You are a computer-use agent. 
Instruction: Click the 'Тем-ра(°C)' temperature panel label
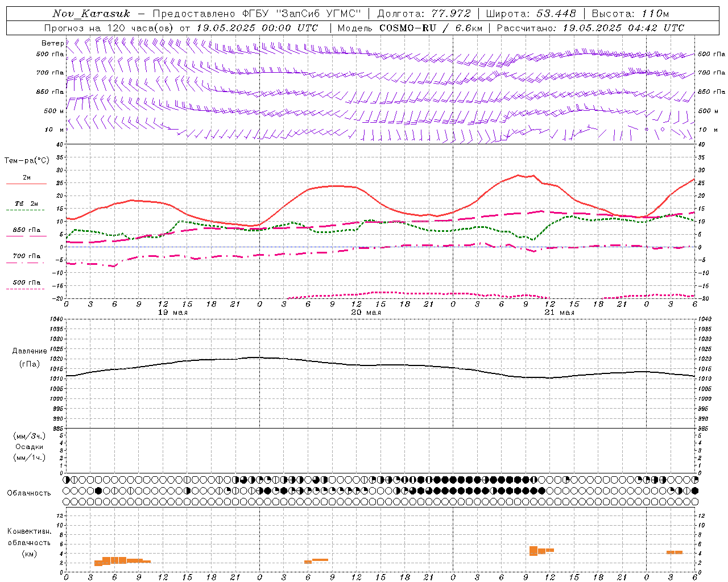pos(27,161)
